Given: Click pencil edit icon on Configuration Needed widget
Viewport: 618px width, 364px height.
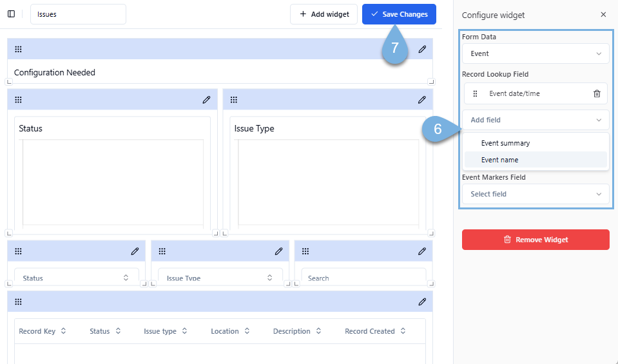Looking at the screenshot, I should (x=422, y=49).
